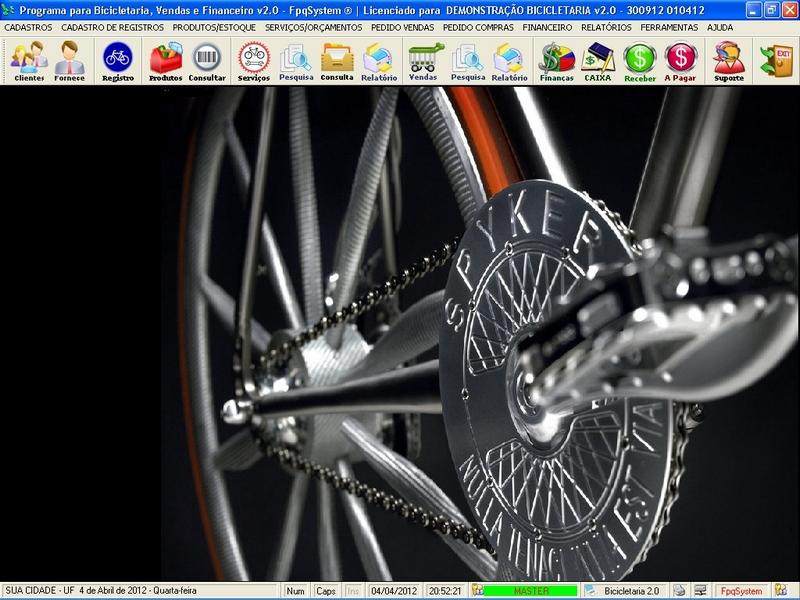Screen dimensions: 800x600
Task: Click the users icon after FpqSystem
Action: 781,590
